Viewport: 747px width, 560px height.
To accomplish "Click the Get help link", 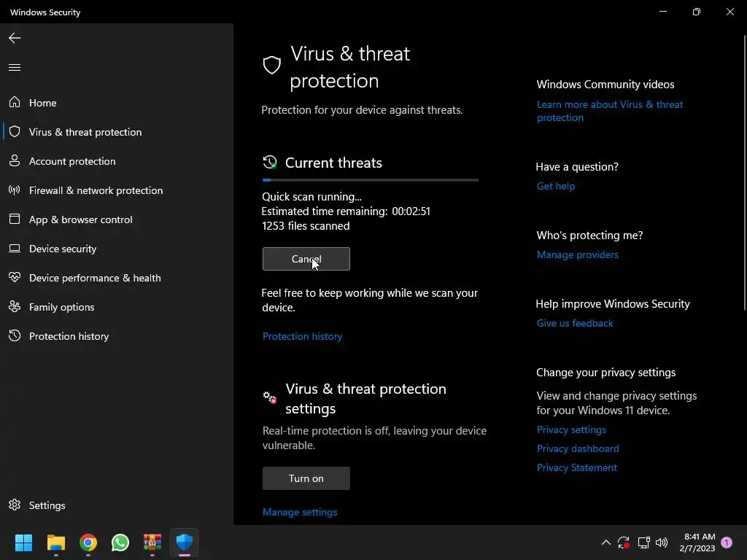I will 555,186.
